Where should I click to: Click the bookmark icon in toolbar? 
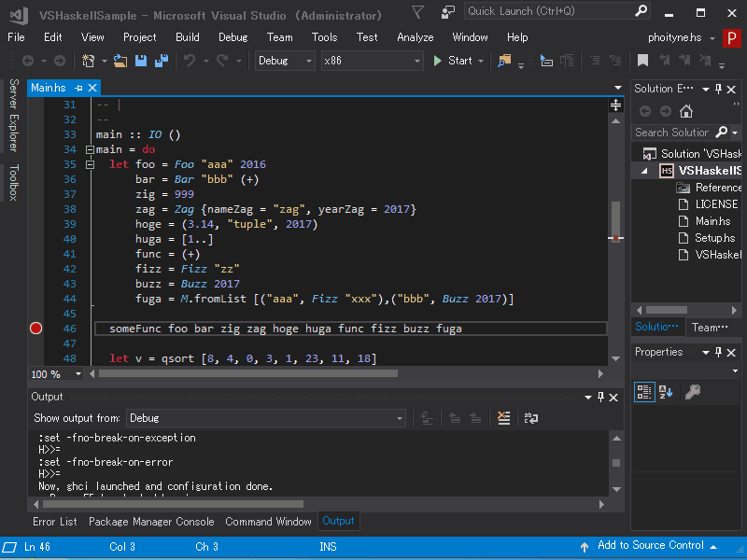pos(642,61)
